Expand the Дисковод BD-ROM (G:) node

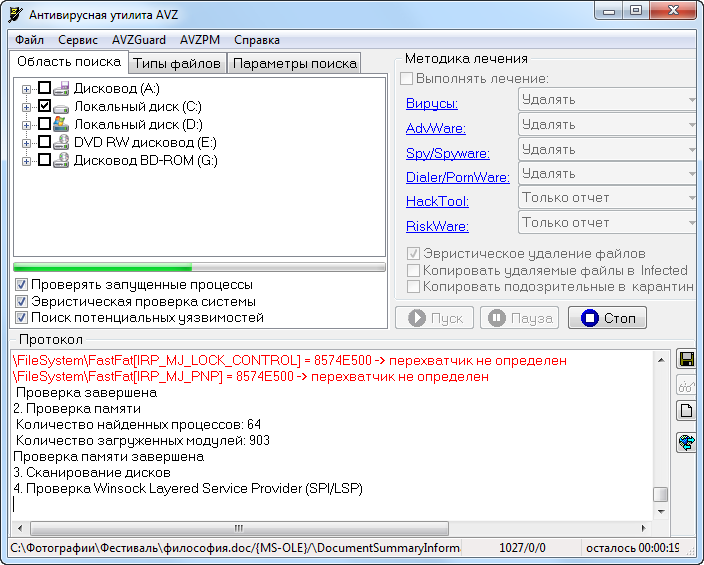(x=26, y=161)
